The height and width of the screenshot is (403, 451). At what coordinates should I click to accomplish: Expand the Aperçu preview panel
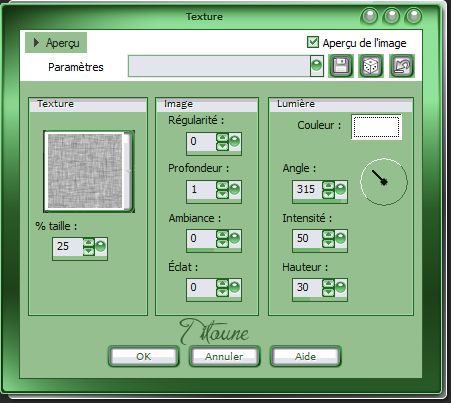click(56, 42)
